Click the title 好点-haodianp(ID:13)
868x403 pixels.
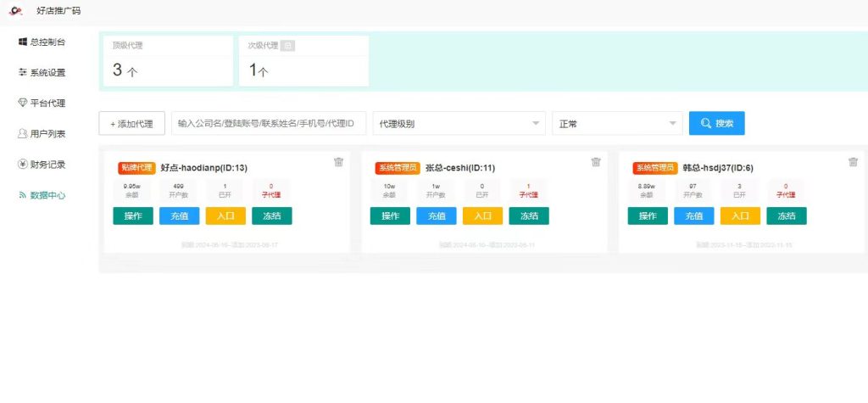pos(203,168)
